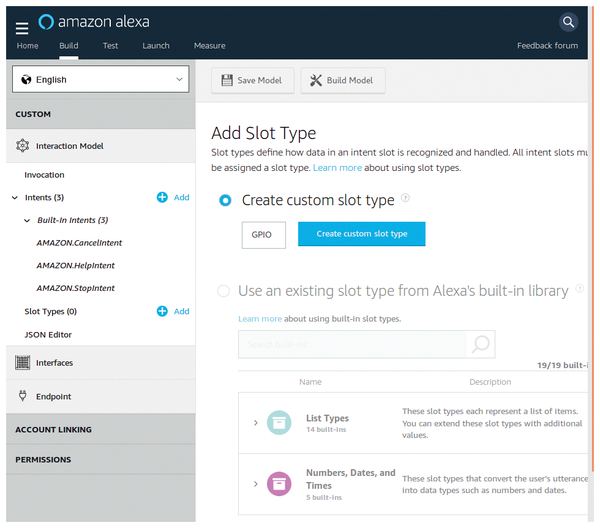Screen dimensions: 600x528
Task: Click the Interaction Model gear icon
Action: coord(23,146)
